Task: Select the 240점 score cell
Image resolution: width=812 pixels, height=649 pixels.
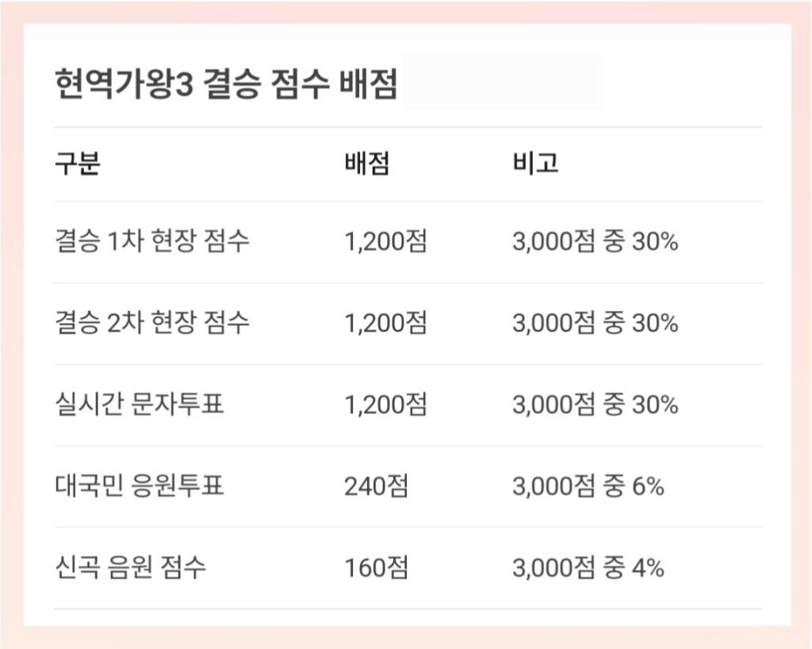Action: [377, 486]
